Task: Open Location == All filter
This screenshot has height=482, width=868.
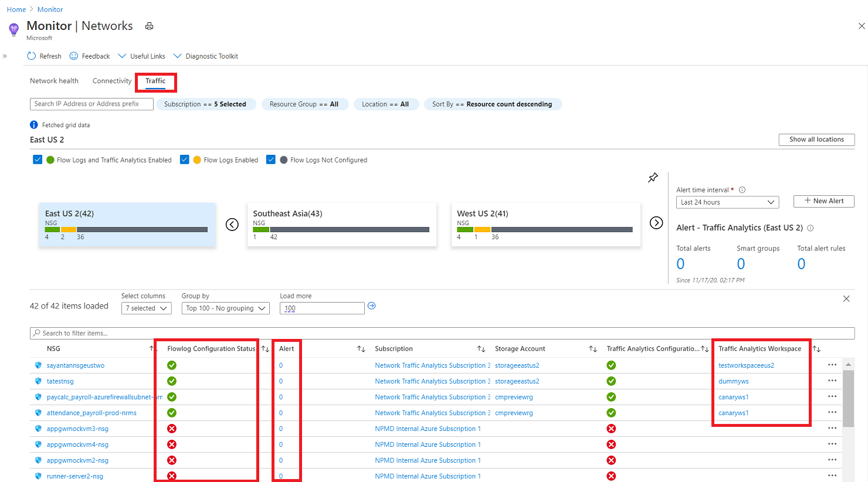Action: point(385,104)
